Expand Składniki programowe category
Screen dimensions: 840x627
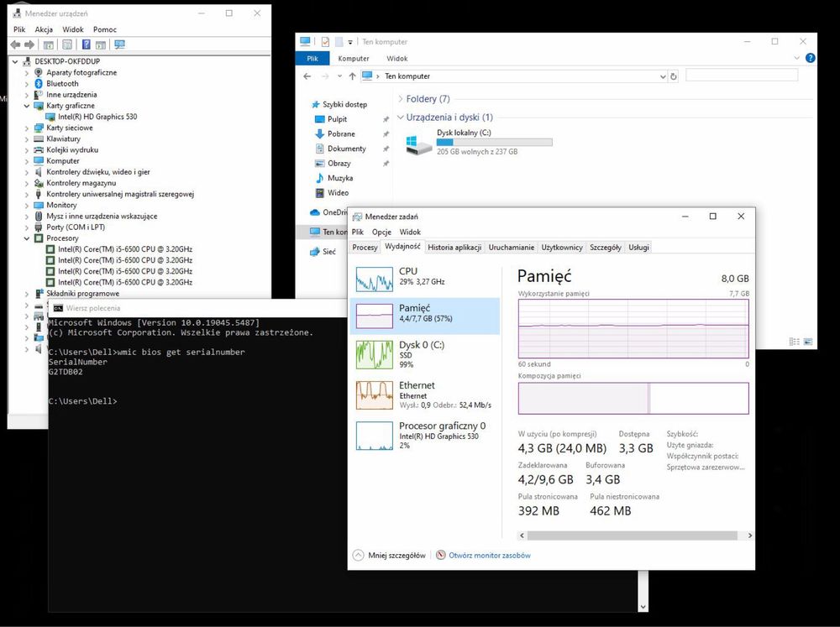point(27,294)
